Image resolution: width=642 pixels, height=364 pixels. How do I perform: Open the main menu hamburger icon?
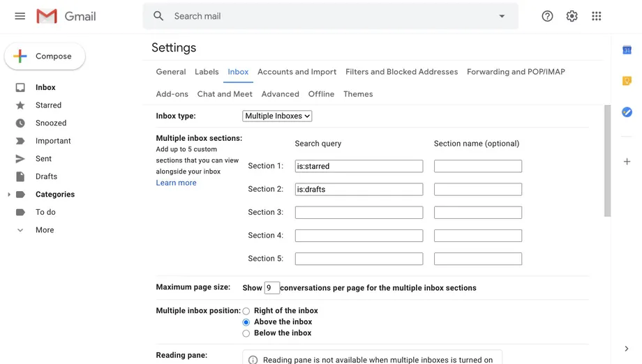pyautogui.click(x=20, y=16)
